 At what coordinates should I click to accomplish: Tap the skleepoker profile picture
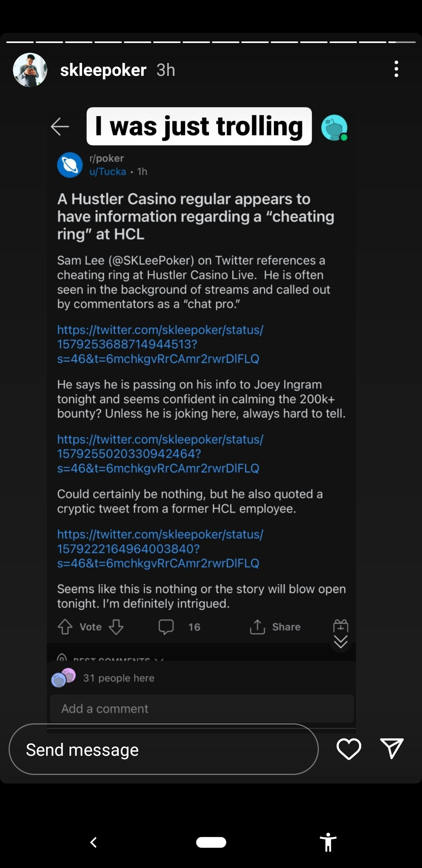(x=30, y=70)
